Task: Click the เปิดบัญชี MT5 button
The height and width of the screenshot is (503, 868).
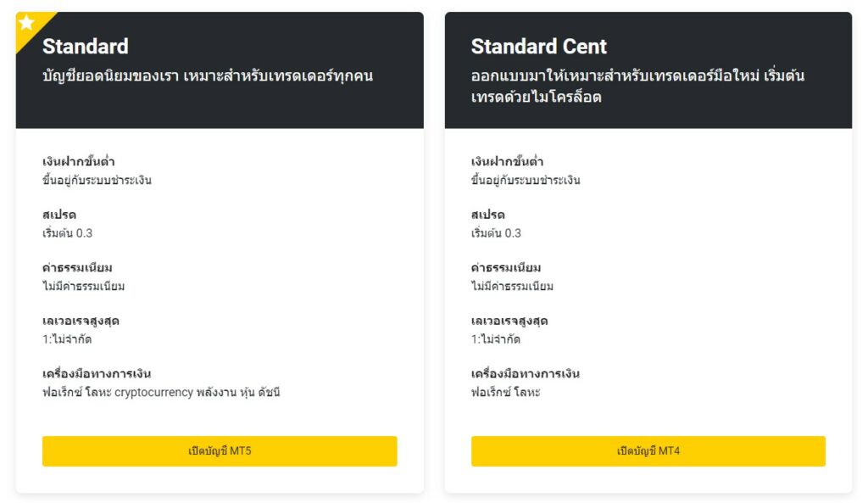Action: [220, 451]
